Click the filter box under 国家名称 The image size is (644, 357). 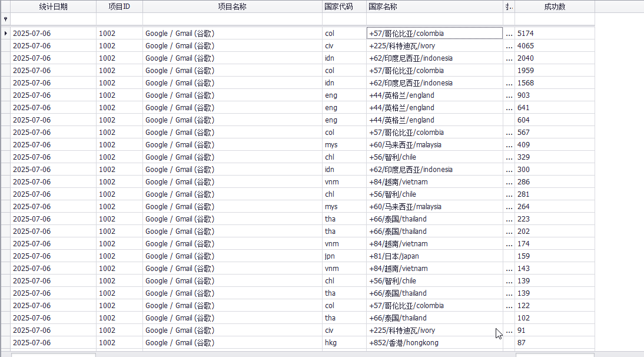(434, 19)
